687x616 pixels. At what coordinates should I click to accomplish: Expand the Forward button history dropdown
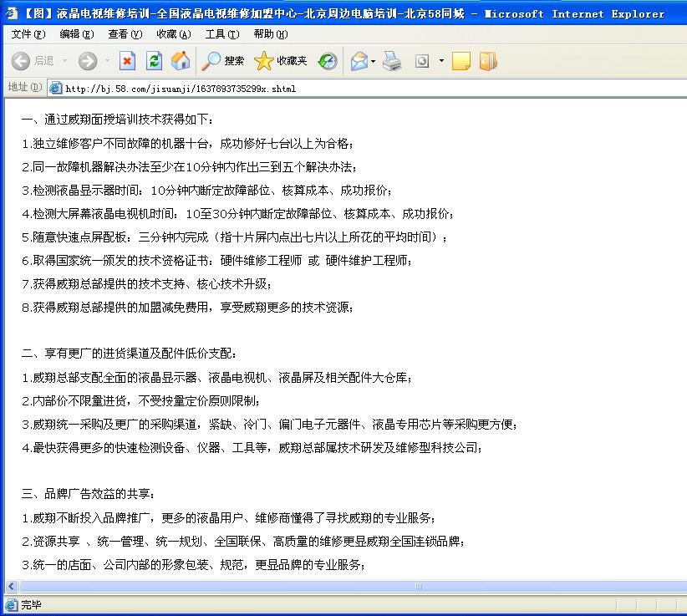click(105, 61)
